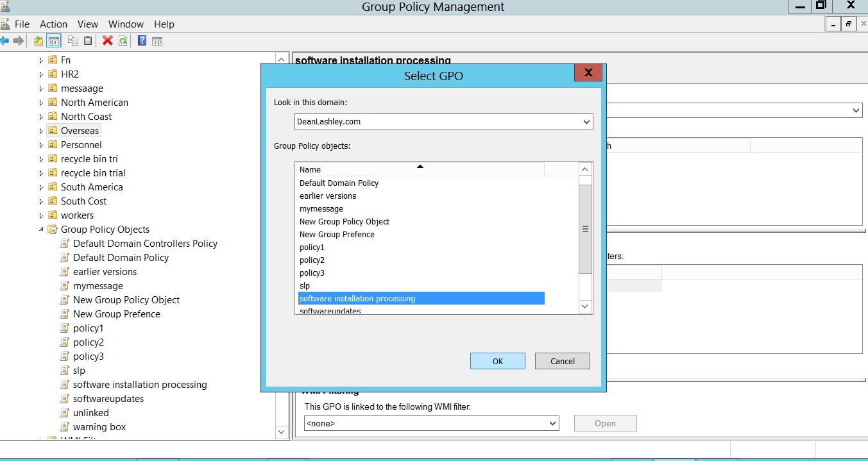Collapse the Group Policy Objects node
The height and width of the screenshot is (461, 868).
(41, 230)
